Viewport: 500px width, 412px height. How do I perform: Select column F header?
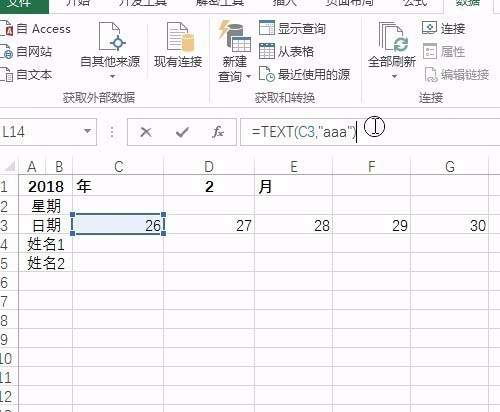click(x=371, y=166)
